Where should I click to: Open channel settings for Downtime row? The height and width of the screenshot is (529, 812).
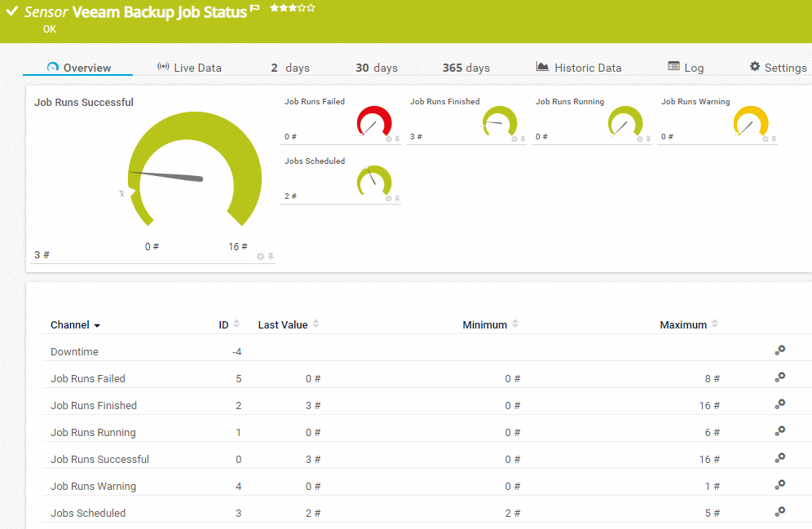pos(779,350)
